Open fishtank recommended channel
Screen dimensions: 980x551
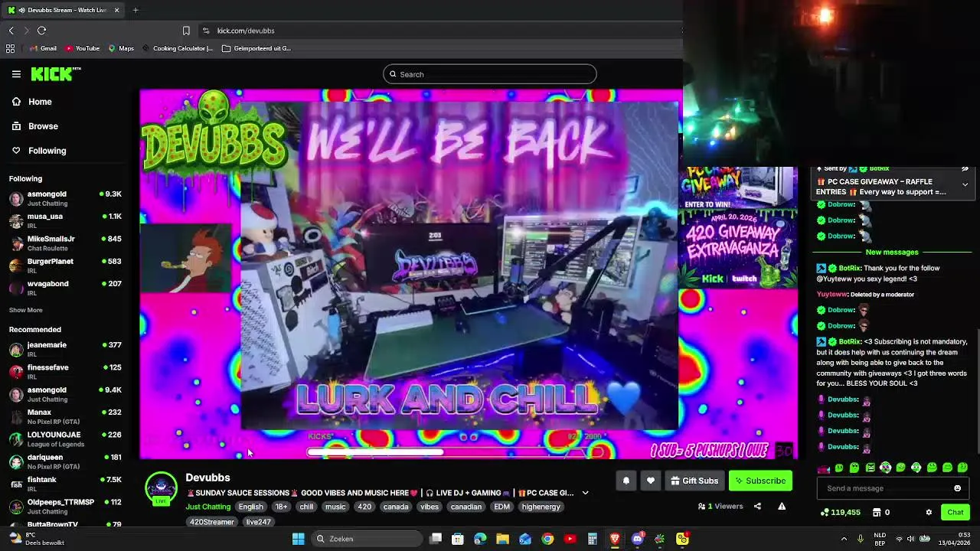(66, 484)
